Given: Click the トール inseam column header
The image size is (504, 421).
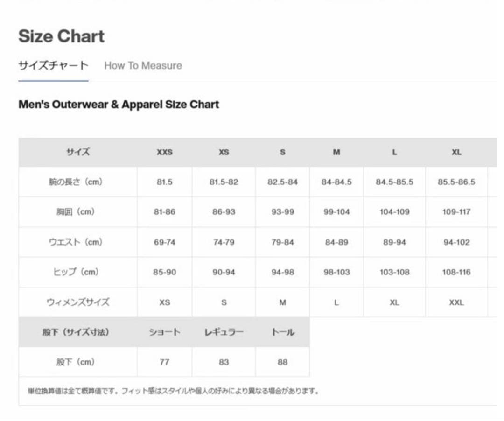Looking at the screenshot, I should pos(282,332).
